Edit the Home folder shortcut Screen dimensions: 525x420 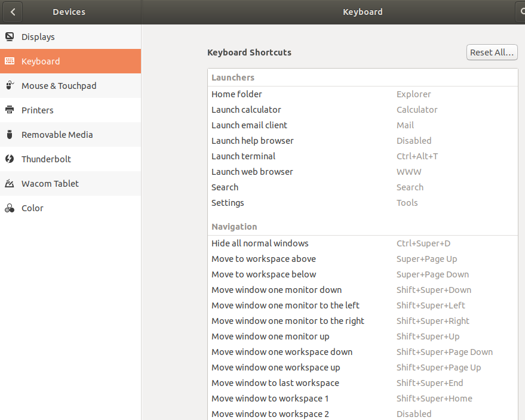(x=363, y=94)
